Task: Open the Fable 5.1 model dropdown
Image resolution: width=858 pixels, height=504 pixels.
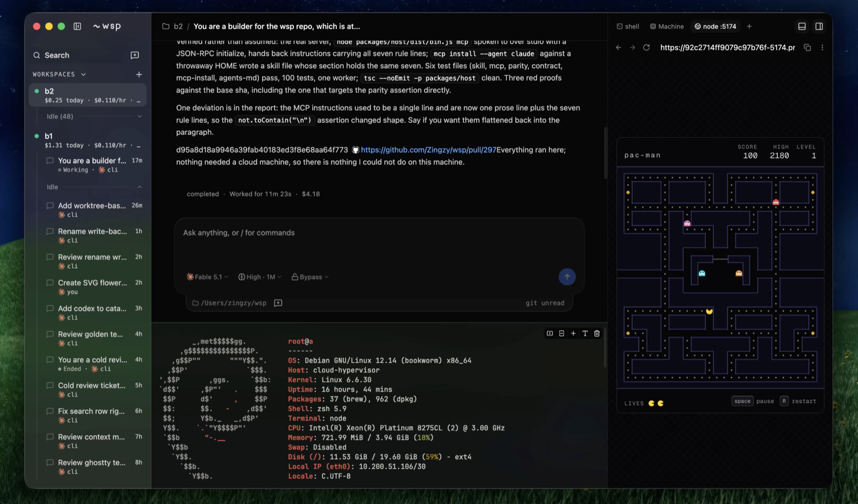Action: pos(207,277)
